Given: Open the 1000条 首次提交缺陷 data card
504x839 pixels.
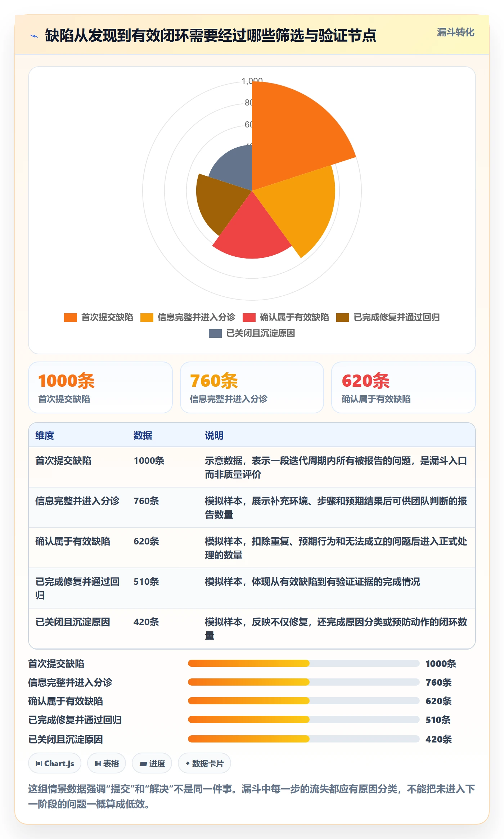Looking at the screenshot, I should pyautogui.click(x=100, y=387).
